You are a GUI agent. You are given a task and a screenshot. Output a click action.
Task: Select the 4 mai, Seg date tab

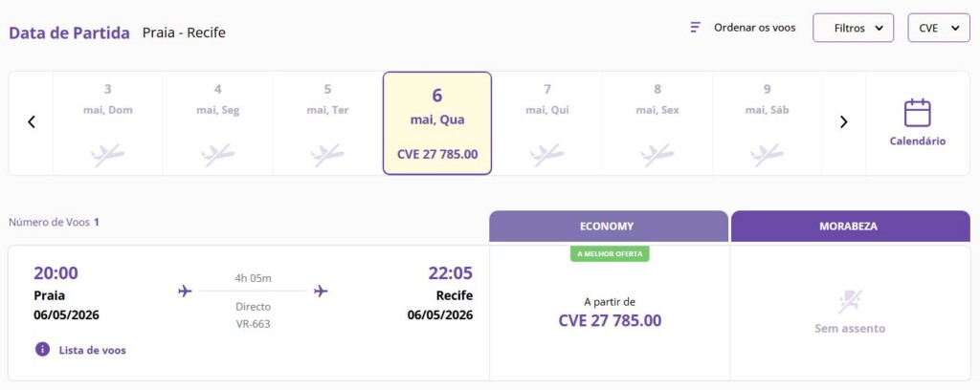pyautogui.click(x=217, y=123)
